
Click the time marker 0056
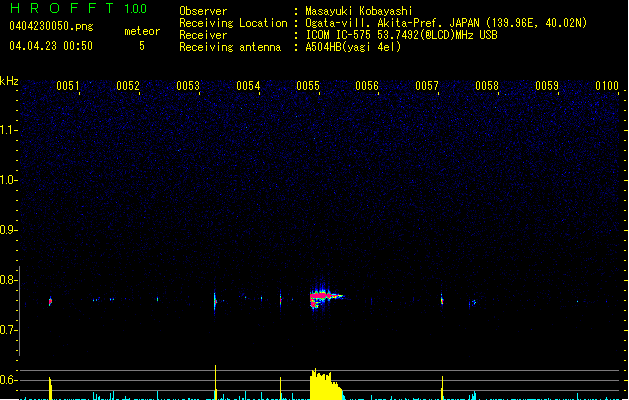pos(367,86)
